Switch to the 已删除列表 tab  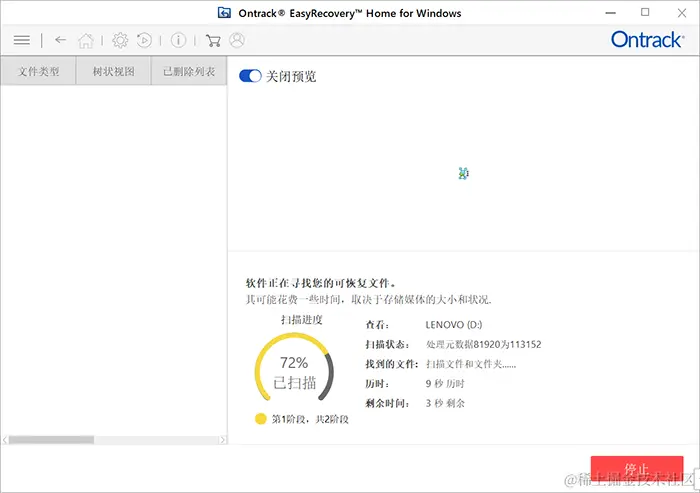coord(189,71)
